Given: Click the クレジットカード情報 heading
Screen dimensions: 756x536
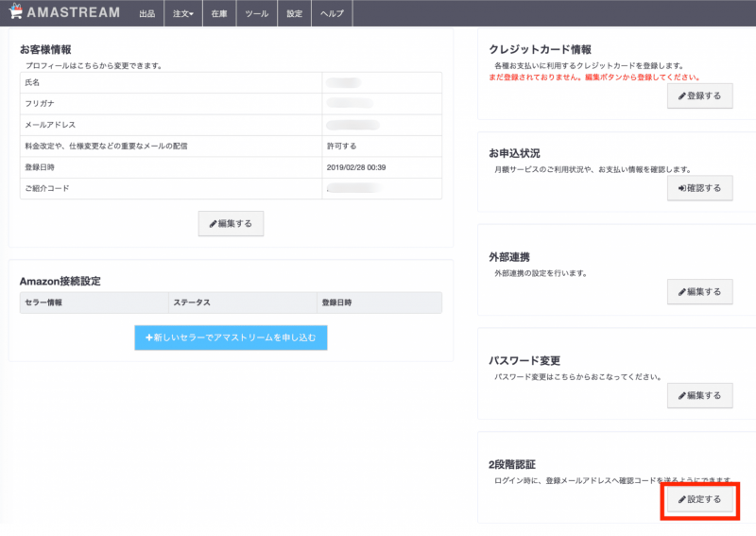Looking at the screenshot, I should pyautogui.click(x=540, y=49).
